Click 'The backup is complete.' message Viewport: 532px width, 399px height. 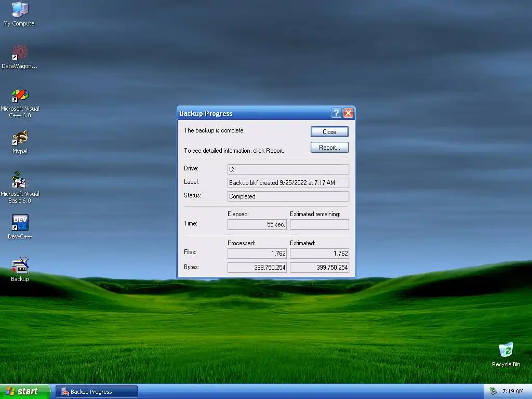tap(214, 130)
